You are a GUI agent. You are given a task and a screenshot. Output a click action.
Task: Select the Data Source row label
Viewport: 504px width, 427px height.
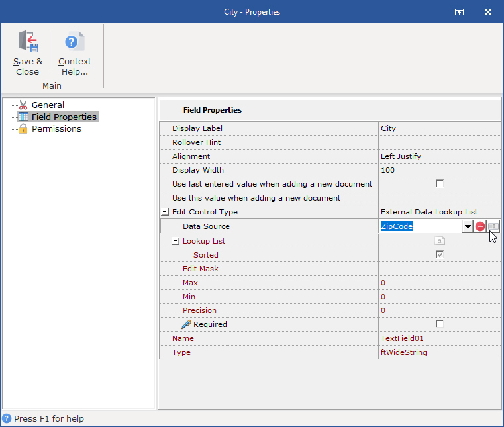tap(206, 226)
